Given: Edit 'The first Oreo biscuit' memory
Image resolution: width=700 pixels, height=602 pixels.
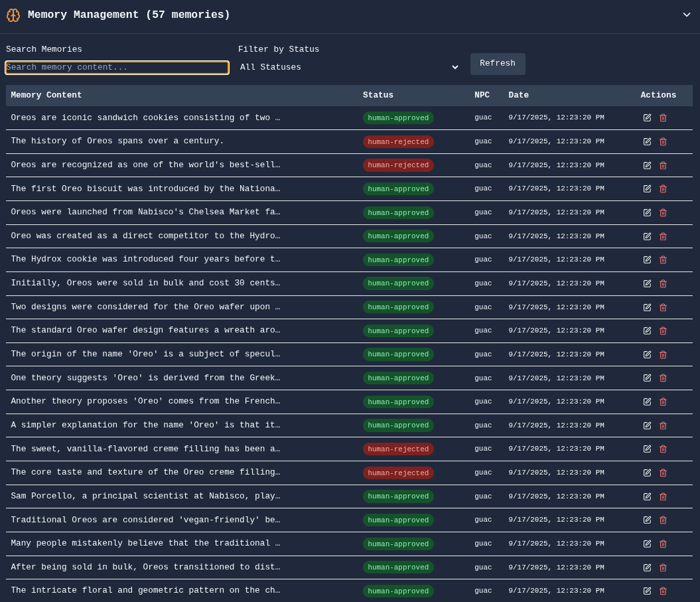Looking at the screenshot, I should click(648, 189).
